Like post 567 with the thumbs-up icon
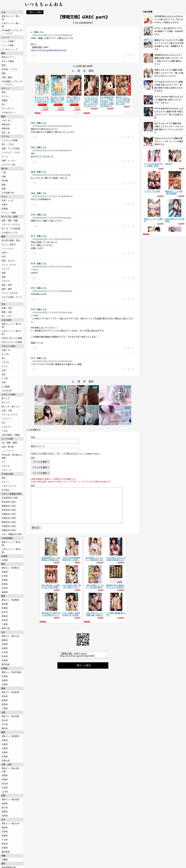This screenshot has width=186, height=868. tap(33, 162)
